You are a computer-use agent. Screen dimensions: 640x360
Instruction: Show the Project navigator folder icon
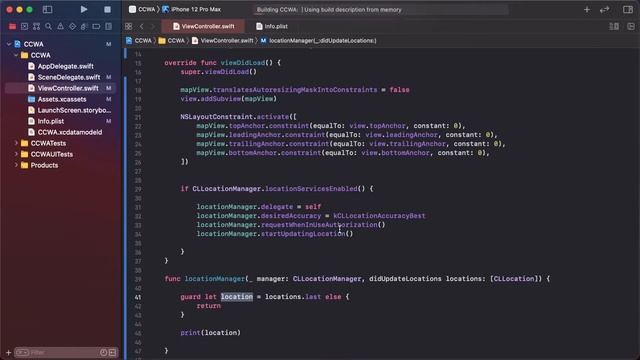[x=12, y=27]
